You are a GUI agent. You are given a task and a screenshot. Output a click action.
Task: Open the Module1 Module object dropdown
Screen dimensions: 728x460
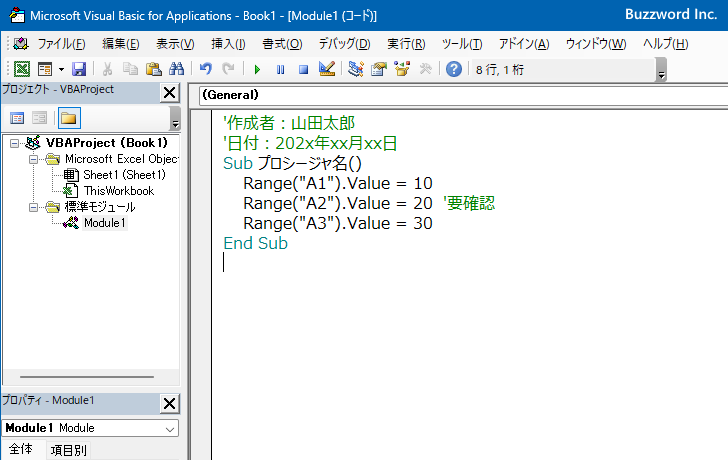(170, 428)
